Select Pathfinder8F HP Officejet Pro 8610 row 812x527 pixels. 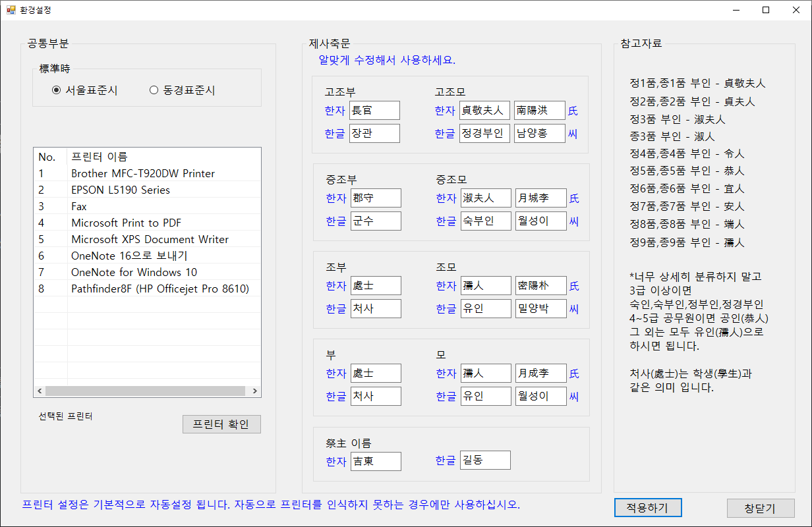[147, 289]
